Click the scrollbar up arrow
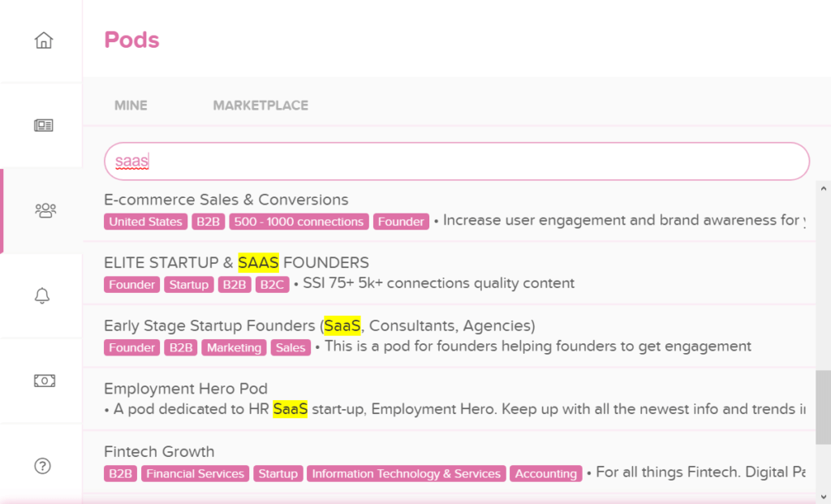 823,188
